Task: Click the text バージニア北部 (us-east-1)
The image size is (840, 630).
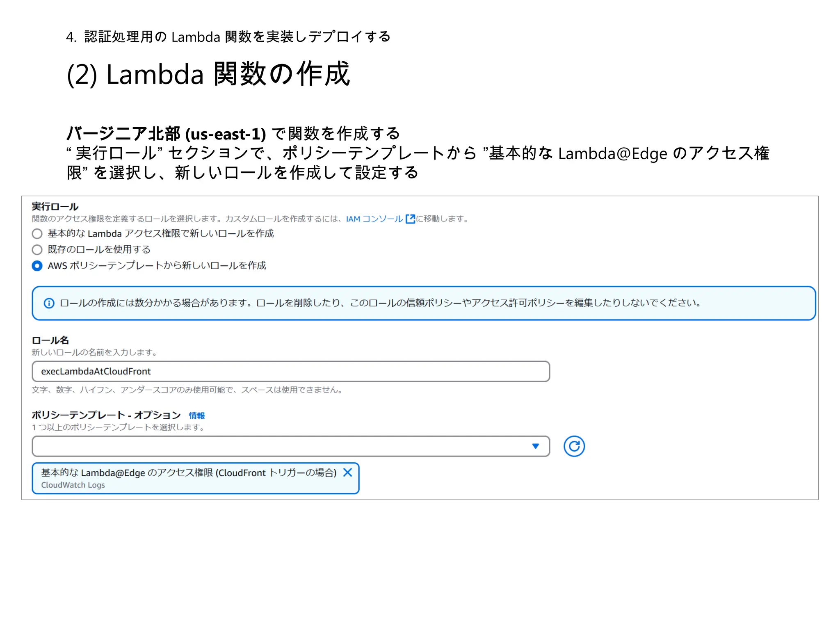Action: (166, 134)
